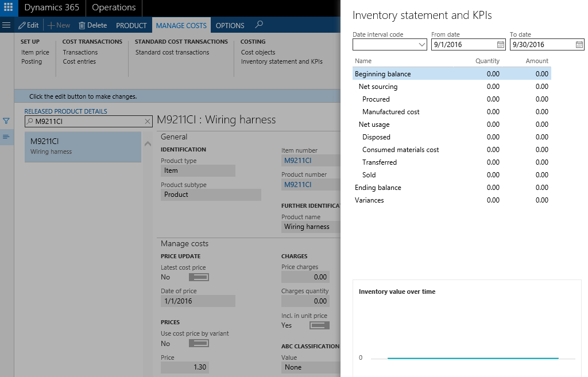Select the M9211CI Wiring harness record

(x=82, y=146)
